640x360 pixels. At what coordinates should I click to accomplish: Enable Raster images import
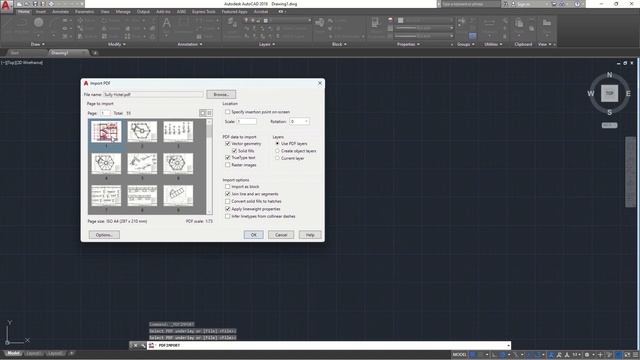[x=228, y=165]
